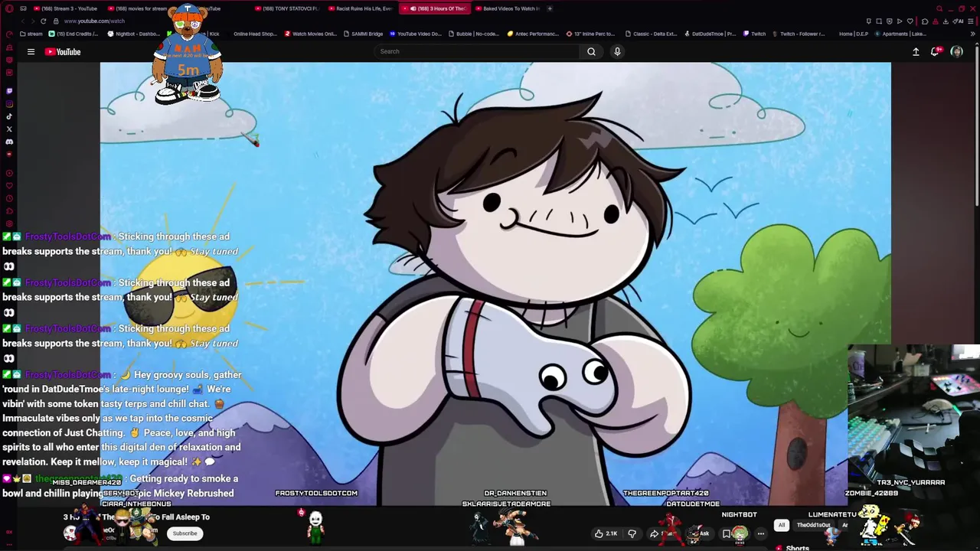Viewport: 980px width, 551px height.
Task: Open the YouTube account avatar menu
Action: pyautogui.click(x=956, y=51)
